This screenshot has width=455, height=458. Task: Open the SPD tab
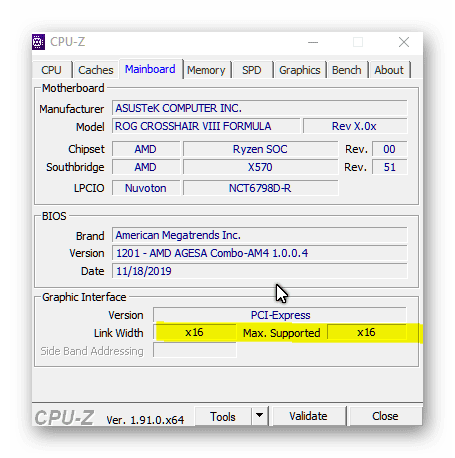tap(252, 70)
